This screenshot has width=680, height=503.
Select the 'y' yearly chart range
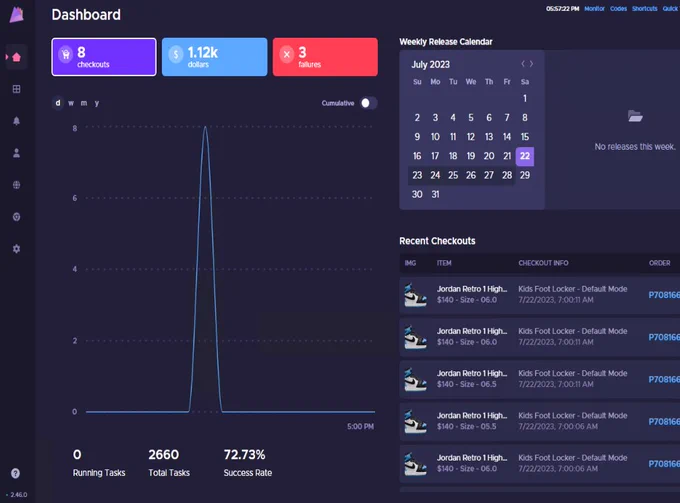97,103
